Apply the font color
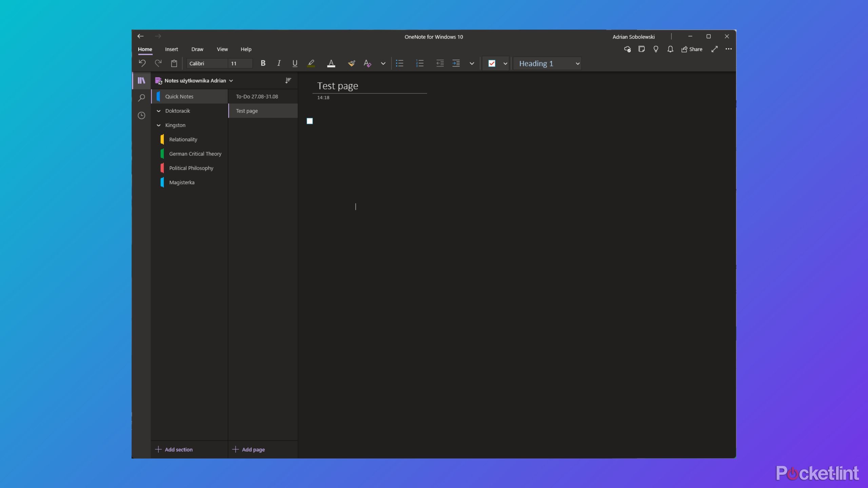The height and width of the screenshot is (488, 868). (331, 63)
